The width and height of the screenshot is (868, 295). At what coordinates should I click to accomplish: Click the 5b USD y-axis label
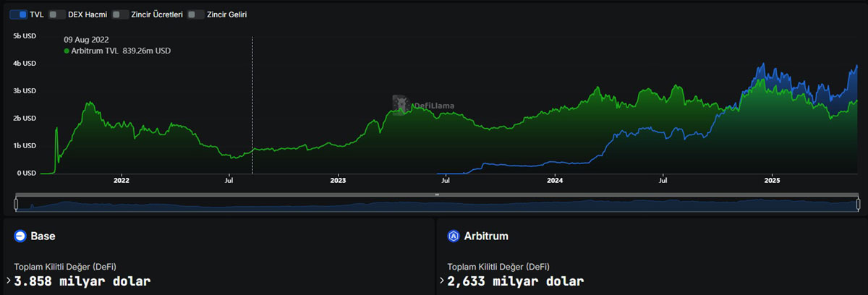pyautogui.click(x=25, y=35)
